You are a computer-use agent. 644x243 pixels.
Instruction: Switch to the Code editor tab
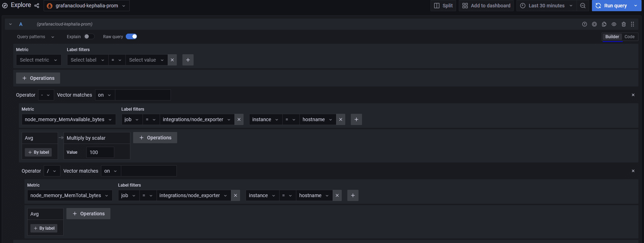(629, 37)
